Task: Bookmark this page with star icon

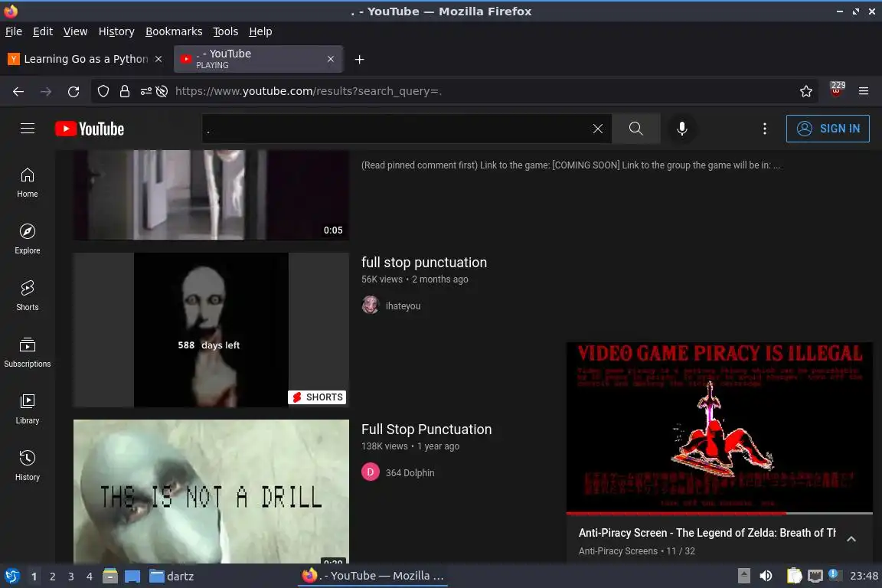Action: click(x=805, y=91)
